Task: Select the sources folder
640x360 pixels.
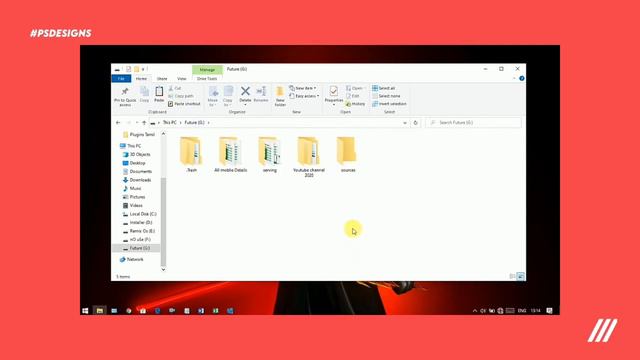Action: coord(348,155)
